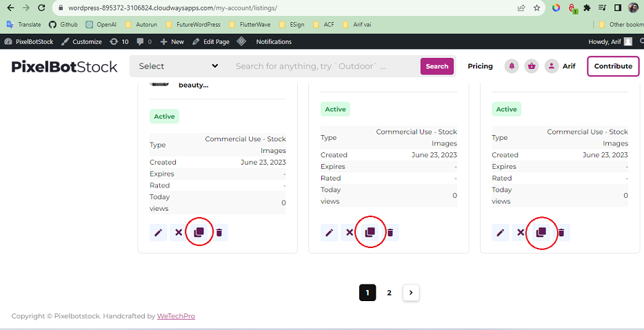Open the Select category dropdown
This screenshot has height=330, width=644.
pyautogui.click(x=179, y=66)
